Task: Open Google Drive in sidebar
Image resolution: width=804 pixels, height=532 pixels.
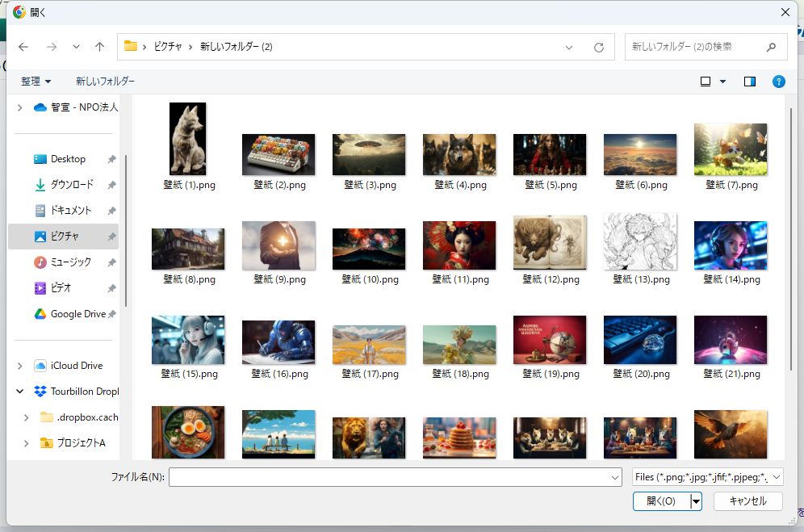Action: click(77, 314)
